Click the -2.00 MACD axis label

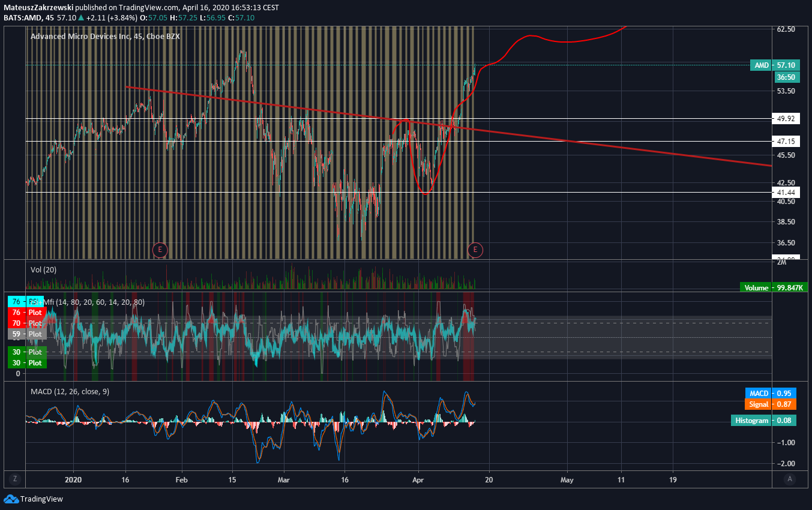tap(785, 464)
